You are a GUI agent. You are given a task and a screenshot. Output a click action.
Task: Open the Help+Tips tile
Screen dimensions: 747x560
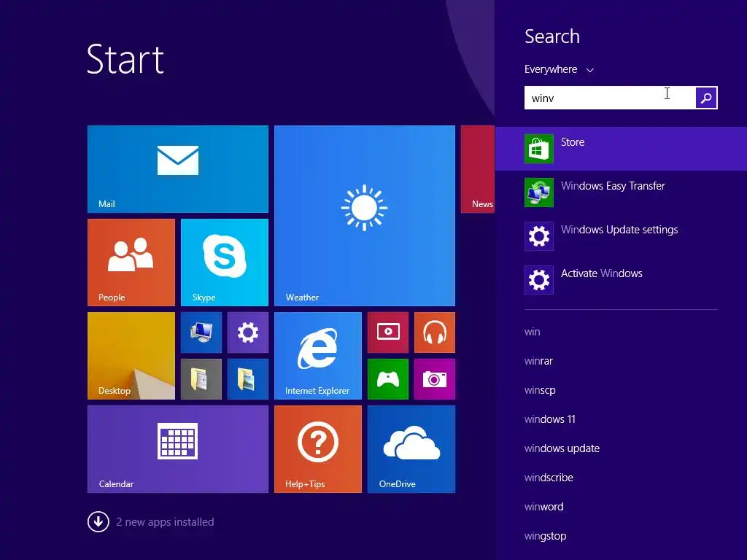pyautogui.click(x=318, y=449)
